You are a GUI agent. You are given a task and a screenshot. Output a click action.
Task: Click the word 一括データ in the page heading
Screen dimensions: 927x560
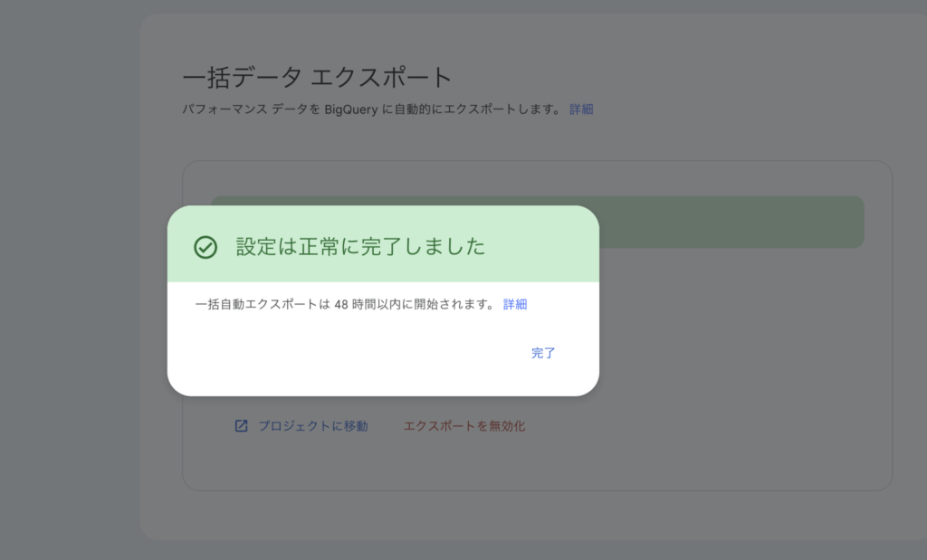241,77
